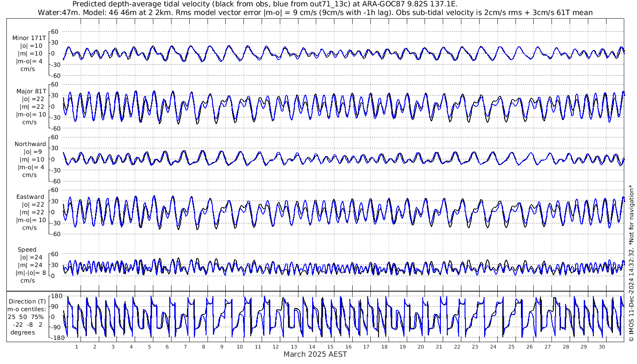Click the 'March 2025 AEST' axis title

coord(315,354)
